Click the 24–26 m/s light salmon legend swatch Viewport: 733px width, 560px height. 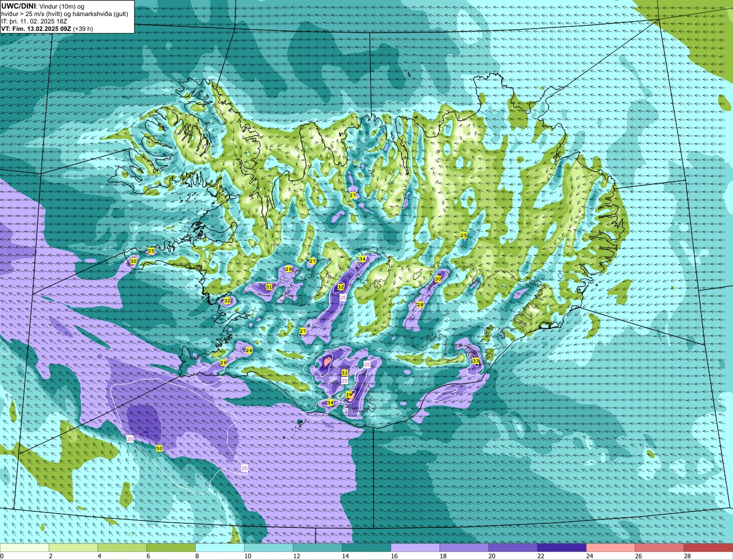(610, 548)
